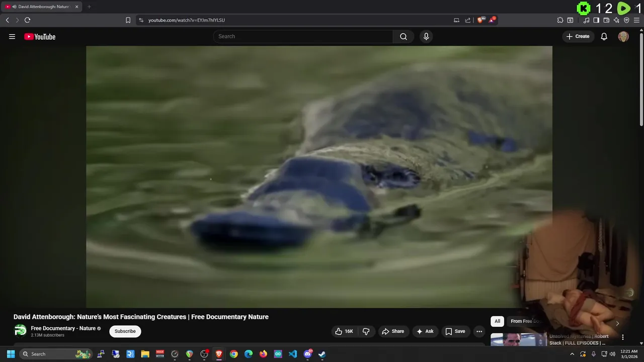Screen dimensions: 644x362
Task: Open Discord from the taskbar
Action: point(307,354)
